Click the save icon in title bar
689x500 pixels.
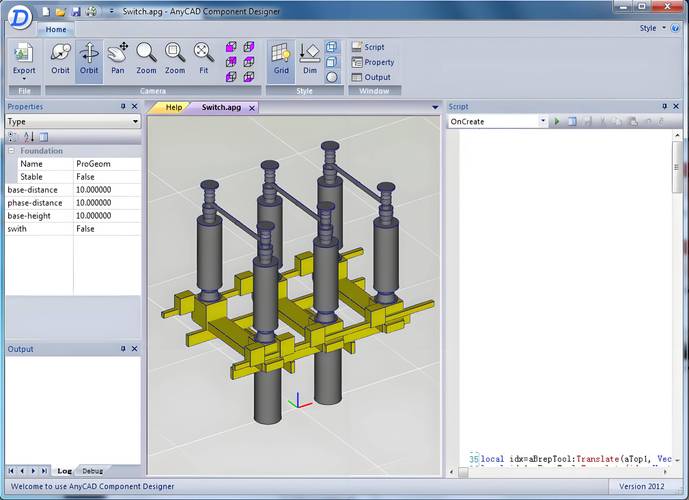76,11
